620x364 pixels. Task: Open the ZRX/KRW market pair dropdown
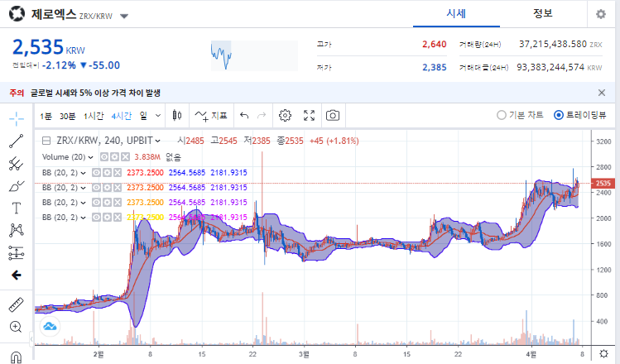click(x=124, y=17)
